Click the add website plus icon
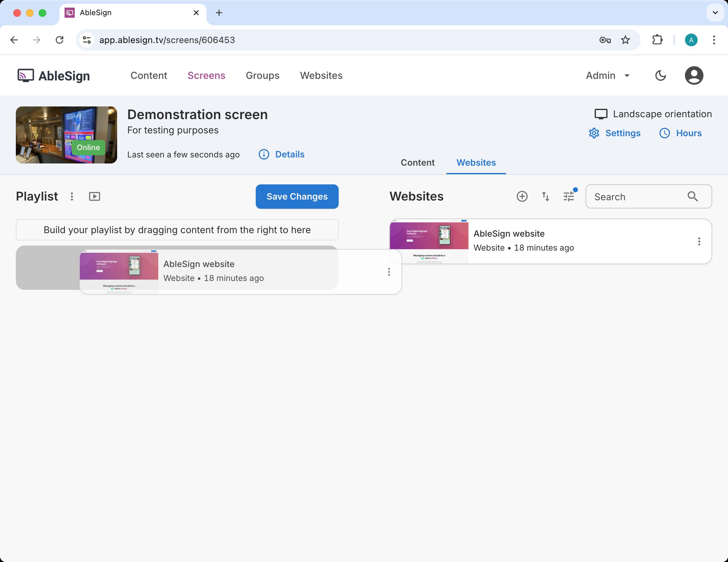Image resolution: width=728 pixels, height=562 pixels. click(522, 196)
